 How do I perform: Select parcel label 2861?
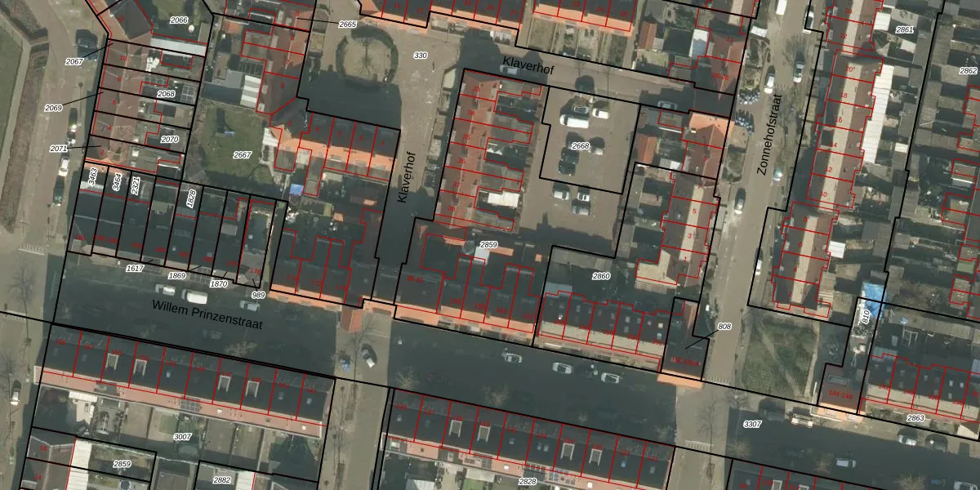coord(905,29)
